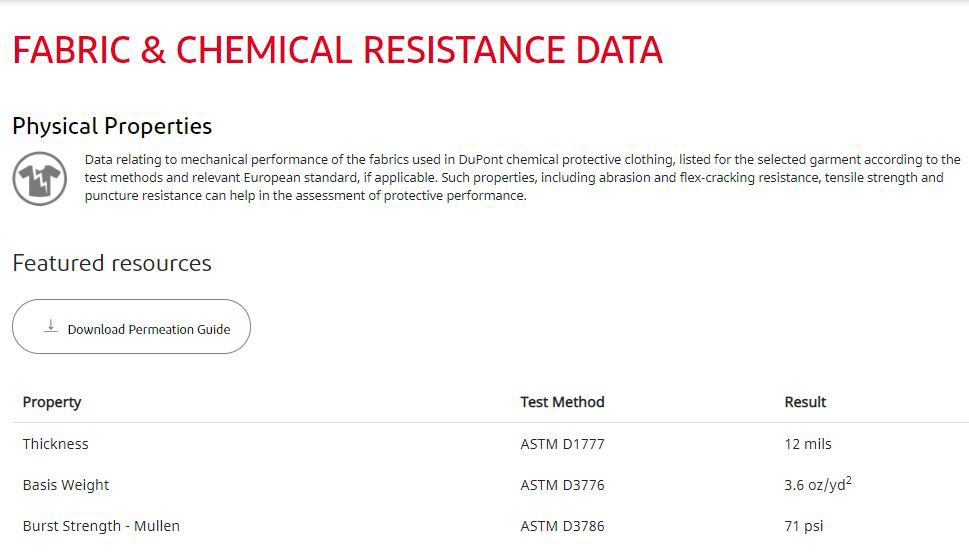Select the Basis Weight property label
The width and height of the screenshot is (969, 554).
[66, 485]
